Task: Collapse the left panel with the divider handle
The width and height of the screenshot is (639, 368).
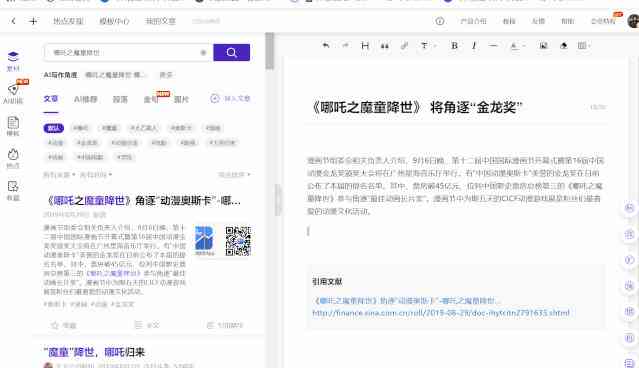Action: 279,200
